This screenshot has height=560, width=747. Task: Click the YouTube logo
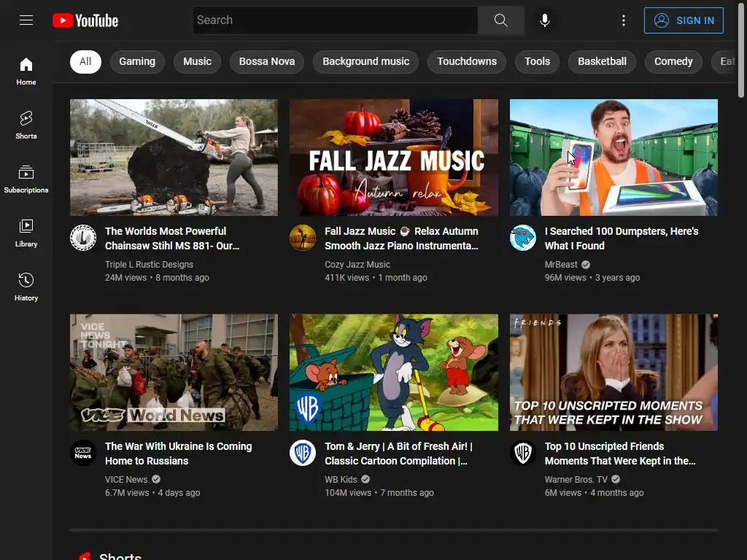(85, 20)
